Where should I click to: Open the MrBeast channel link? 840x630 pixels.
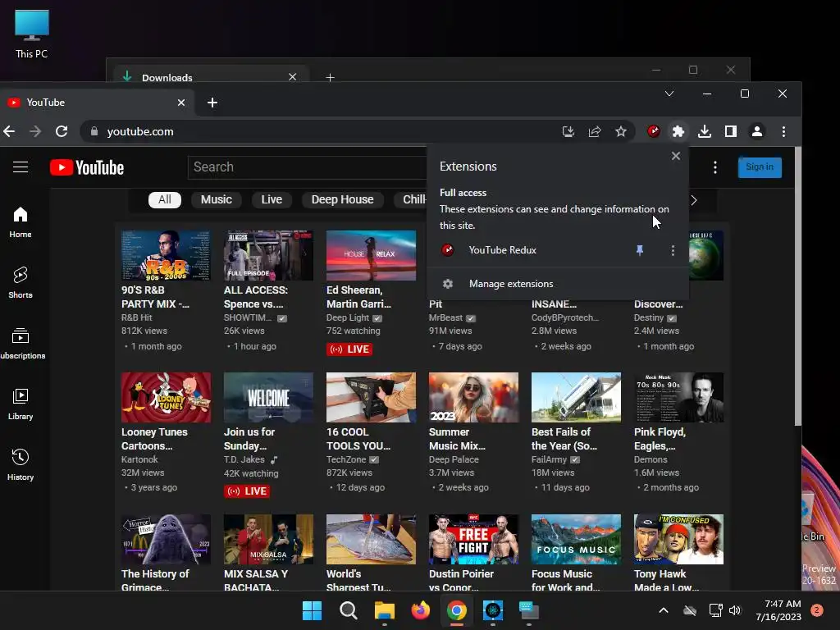(x=445, y=317)
